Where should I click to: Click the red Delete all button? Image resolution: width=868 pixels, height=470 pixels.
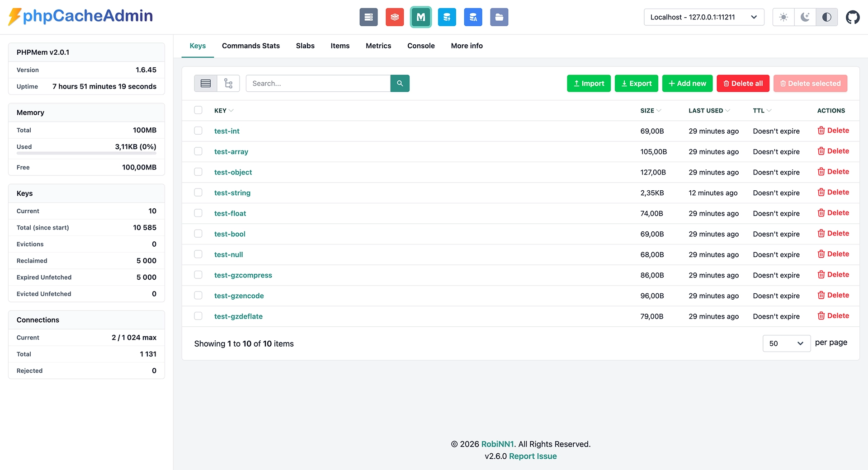click(743, 84)
